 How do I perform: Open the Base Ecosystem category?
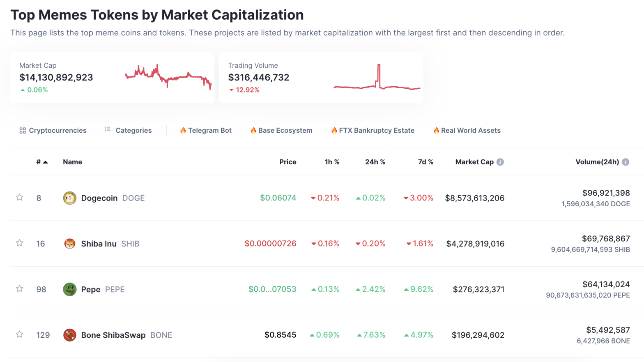tap(281, 130)
